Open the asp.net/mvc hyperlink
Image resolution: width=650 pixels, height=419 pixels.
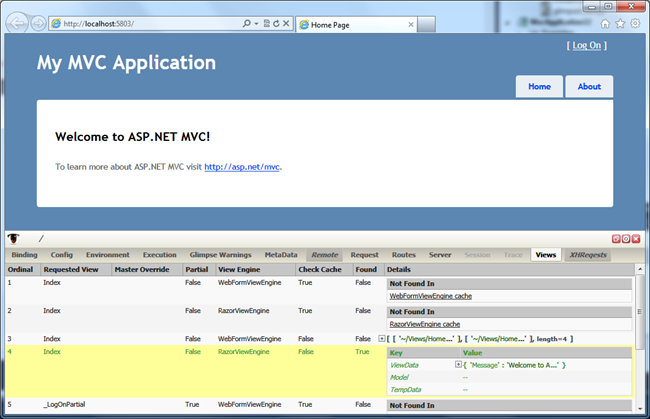pos(242,167)
